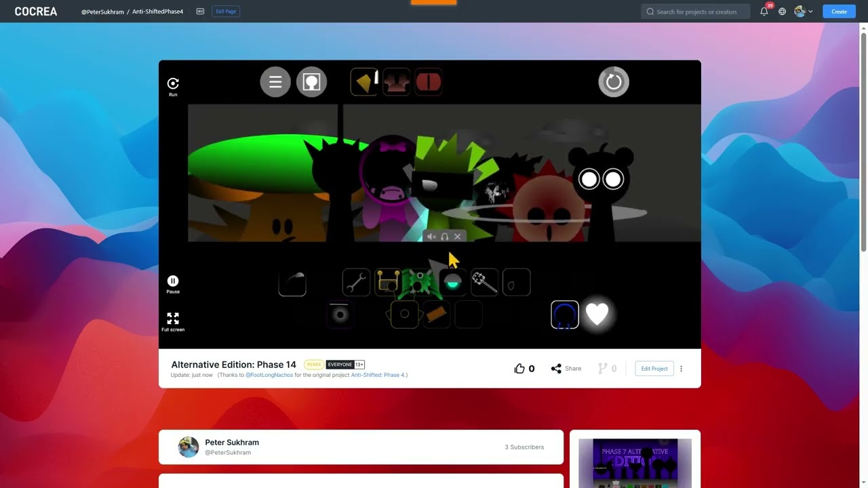Image resolution: width=868 pixels, height=488 pixels.
Task: Select the red pill bonus icon
Action: 429,82
